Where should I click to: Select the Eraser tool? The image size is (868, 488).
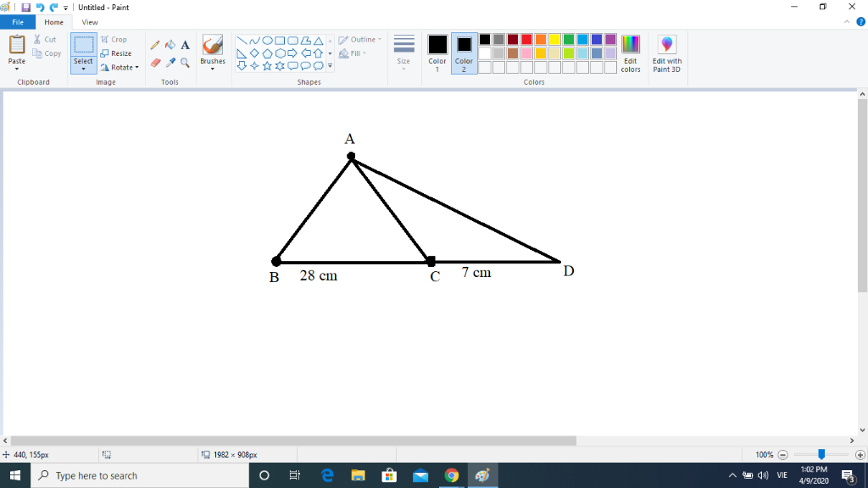155,63
